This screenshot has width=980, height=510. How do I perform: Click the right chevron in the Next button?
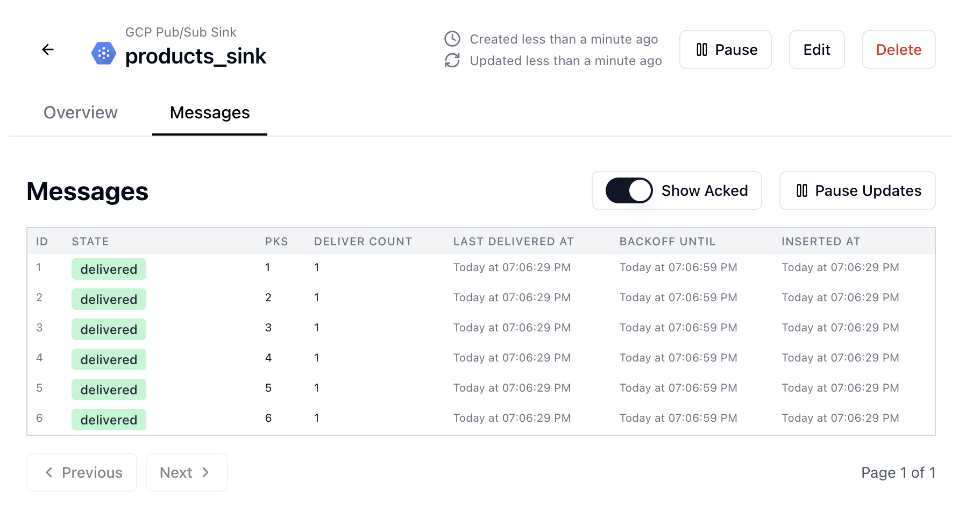click(206, 472)
